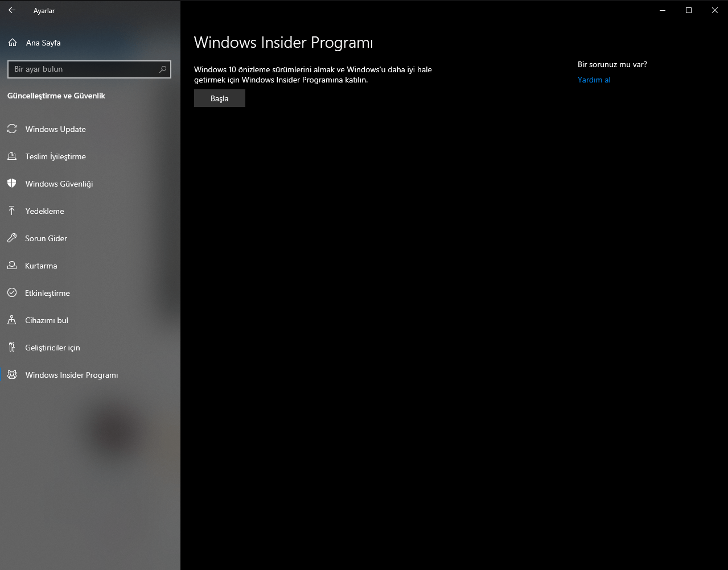728x570 pixels.
Task: Click the Etkinleştirme checkmark circle icon
Action: (x=12, y=293)
